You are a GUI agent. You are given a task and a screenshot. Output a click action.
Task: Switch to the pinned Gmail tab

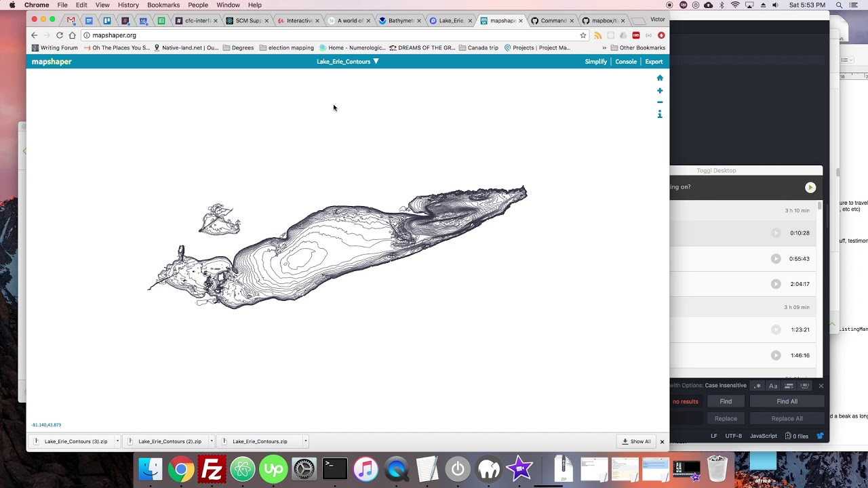(x=71, y=21)
